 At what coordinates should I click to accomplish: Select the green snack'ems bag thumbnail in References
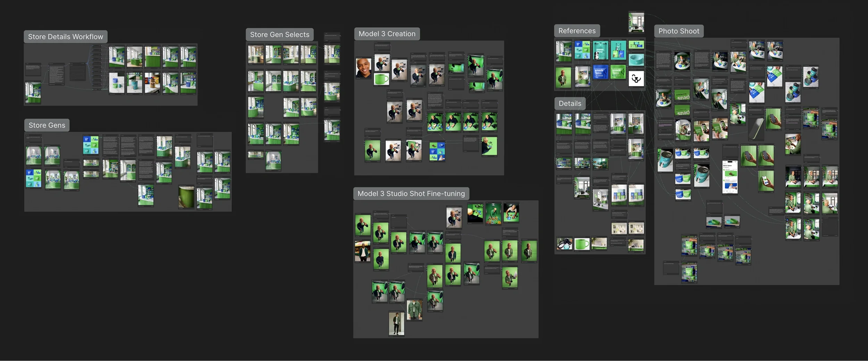pos(618,72)
